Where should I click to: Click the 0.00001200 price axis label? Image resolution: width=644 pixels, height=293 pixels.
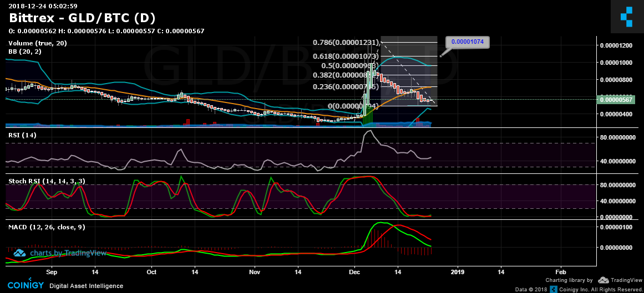(618, 45)
